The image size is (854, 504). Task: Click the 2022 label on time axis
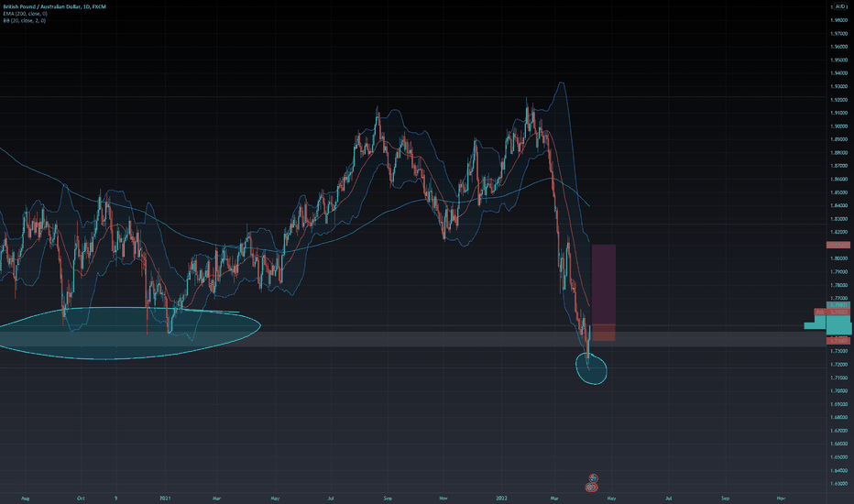point(501,498)
